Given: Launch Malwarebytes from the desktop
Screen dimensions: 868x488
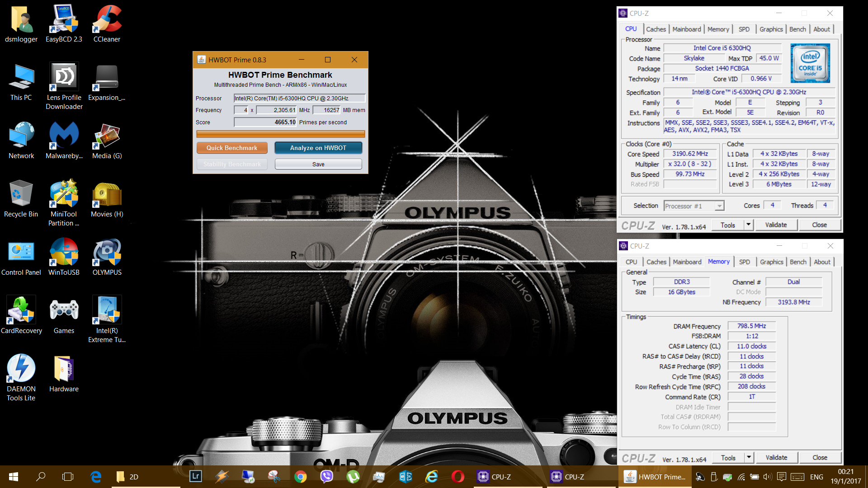Looking at the screenshot, I should coord(64,141).
